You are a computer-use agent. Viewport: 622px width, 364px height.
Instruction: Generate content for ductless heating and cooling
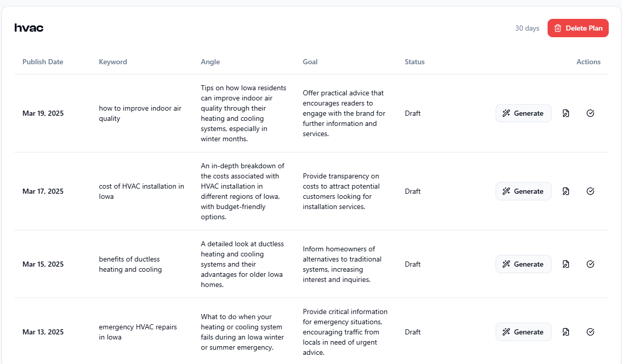pyautogui.click(x=524, y=264)
